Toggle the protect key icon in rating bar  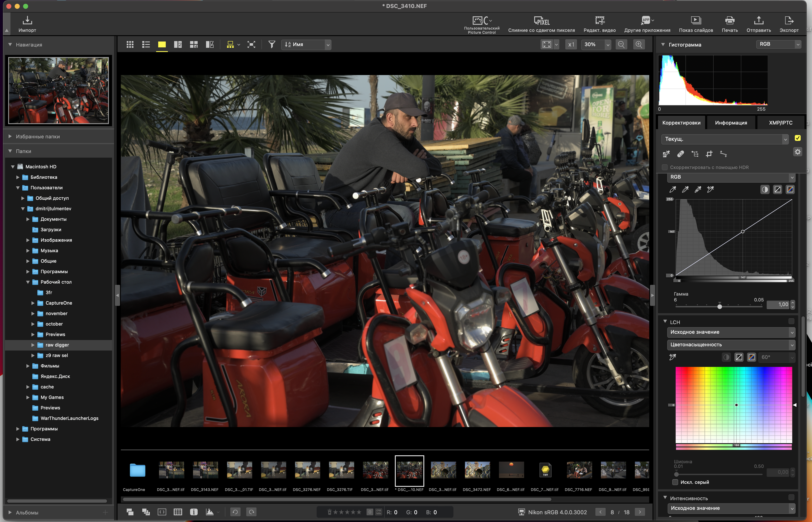pyautogui.click(x=379, y=512)
